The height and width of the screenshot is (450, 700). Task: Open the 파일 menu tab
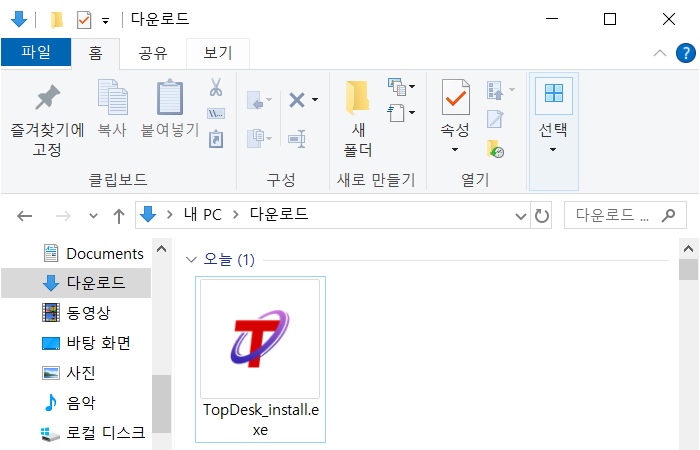click(x=36, y=52)
